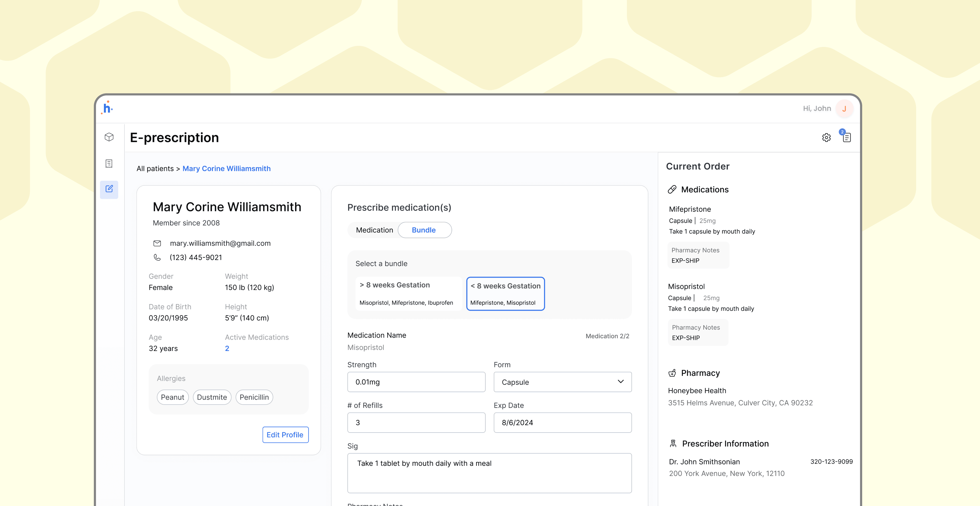The image size is (980, 506).
Task: Go back to All patients
Action: tap(155, 168)
